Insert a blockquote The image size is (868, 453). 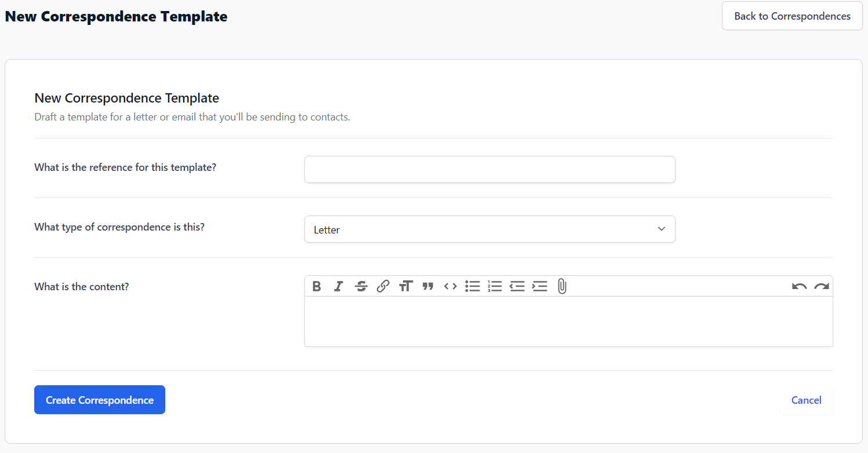(x=428, y=286)
